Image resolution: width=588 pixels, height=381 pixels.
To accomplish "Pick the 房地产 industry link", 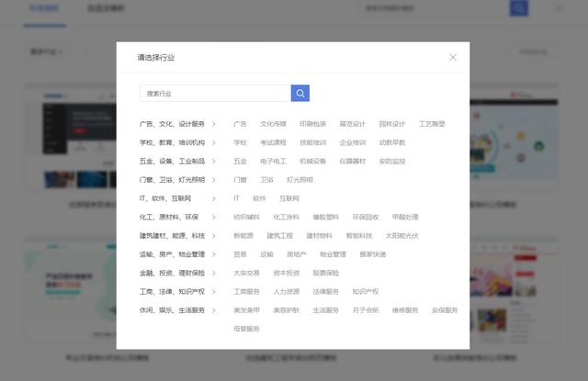I will [x=297, y=254].
